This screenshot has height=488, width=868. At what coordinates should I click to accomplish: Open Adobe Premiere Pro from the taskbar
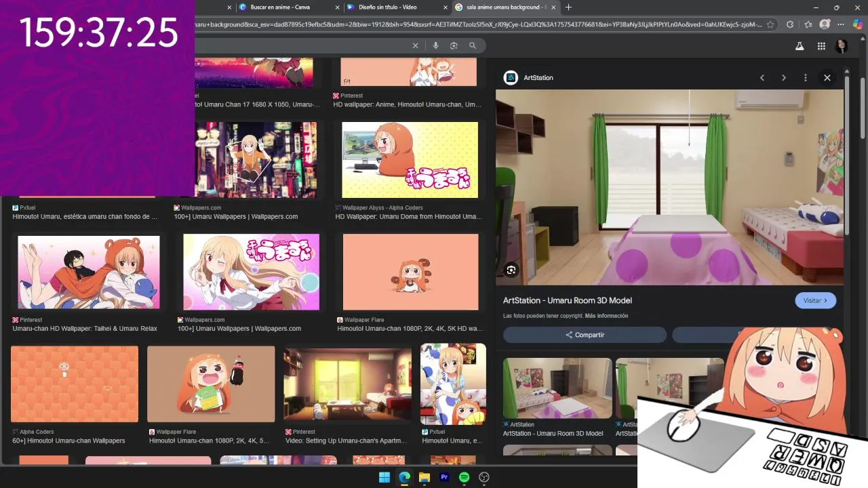(x=444, y=477)
